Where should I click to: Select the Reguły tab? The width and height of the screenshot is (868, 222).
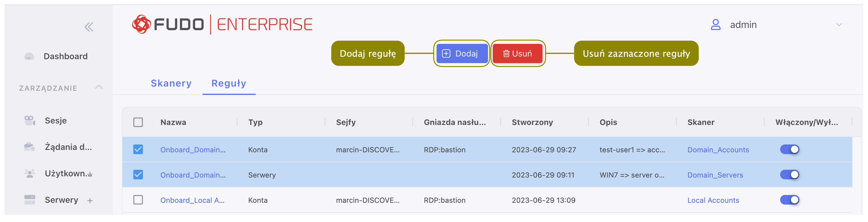pyautogui.click(x=228, y=83)
